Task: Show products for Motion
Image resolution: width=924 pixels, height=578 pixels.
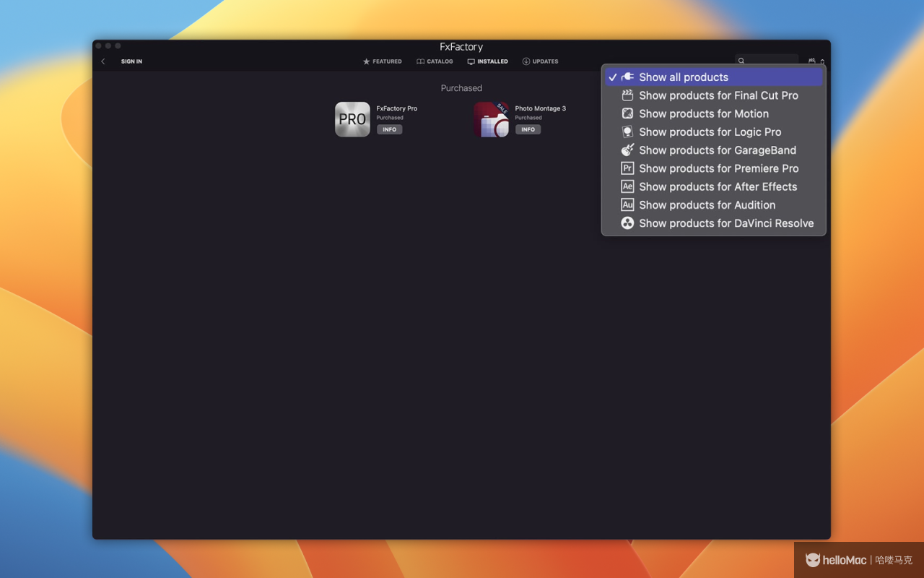Action: [x=714, y=113]
